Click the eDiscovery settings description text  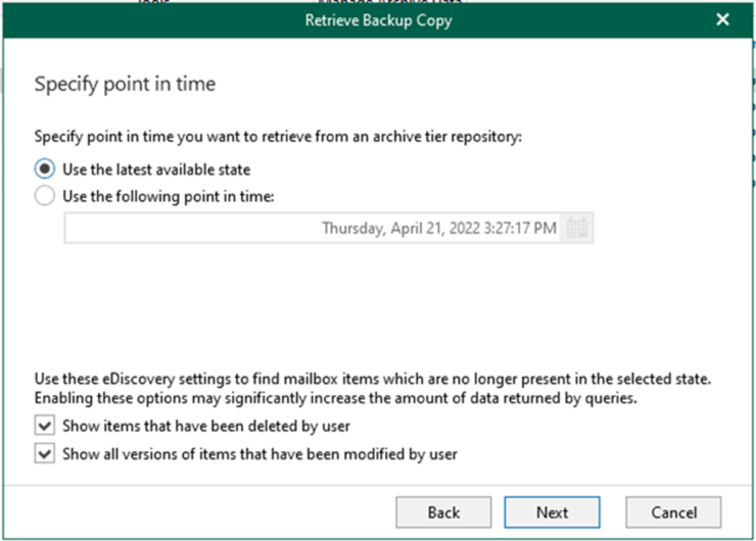point(372,389)
